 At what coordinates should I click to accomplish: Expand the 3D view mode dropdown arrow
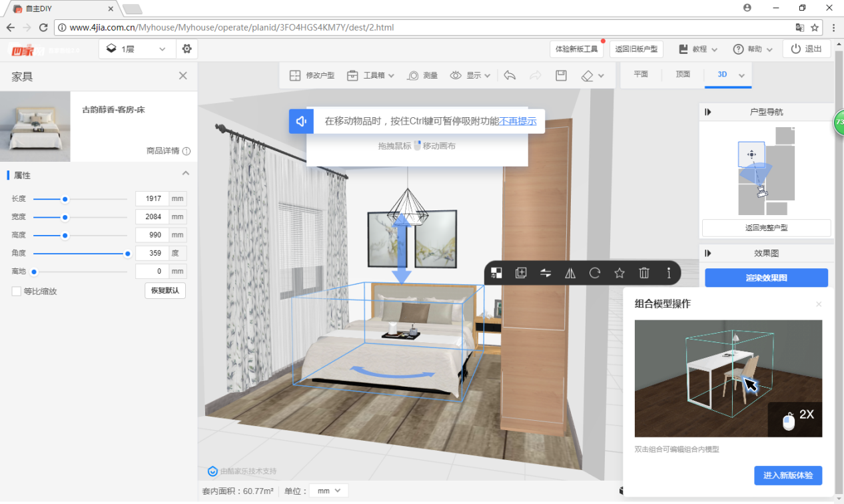[741, 75]
